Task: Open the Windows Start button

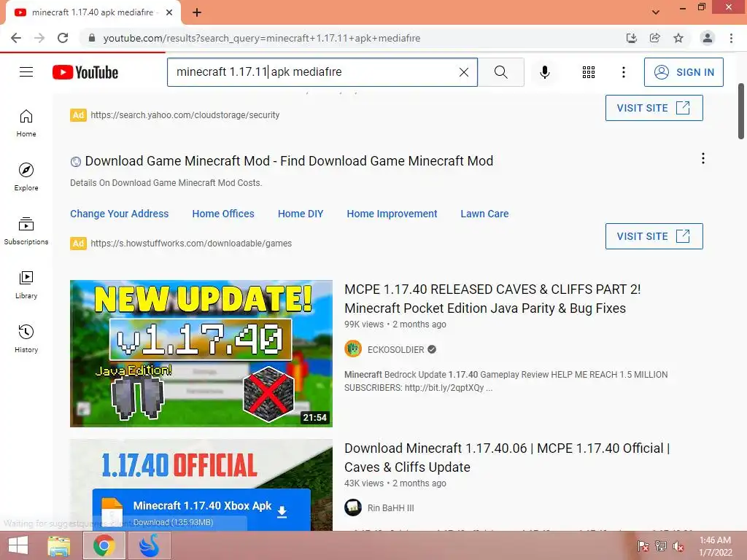Action: tap(18, 545)
